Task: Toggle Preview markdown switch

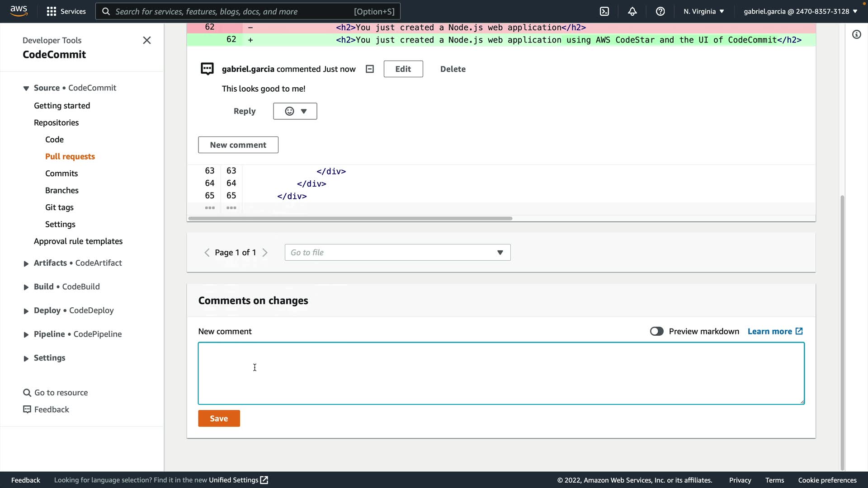Action: point(656,331)
